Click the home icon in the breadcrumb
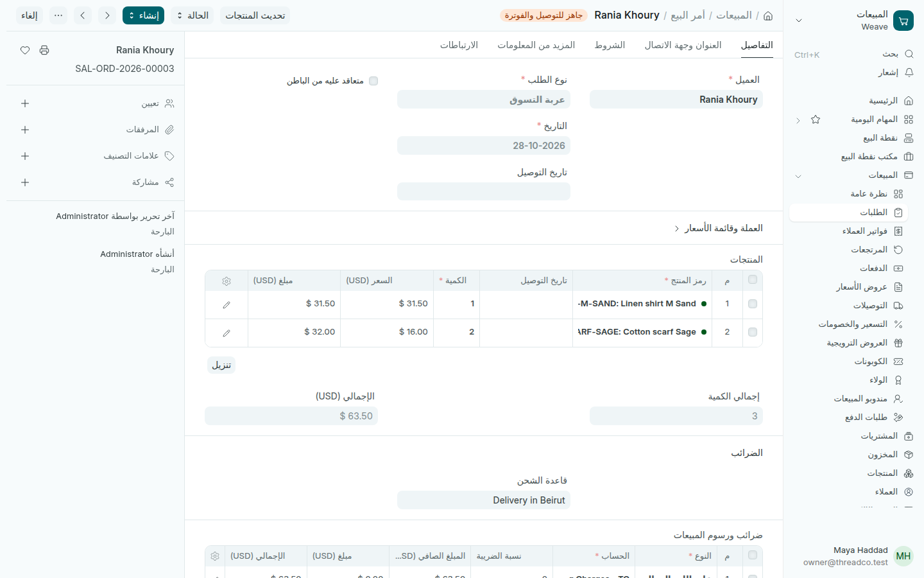924x578 pixels. (768, 15)
